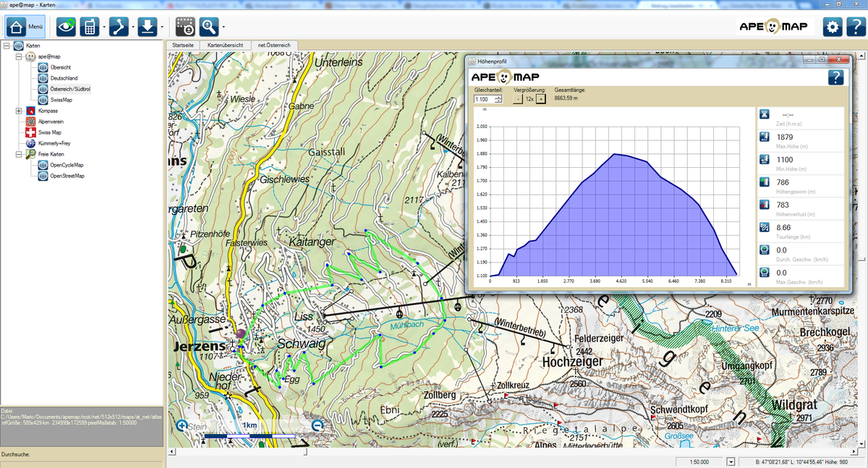Click the Zeit hourglass icon

pyautogui.click(x=765, y=115)
